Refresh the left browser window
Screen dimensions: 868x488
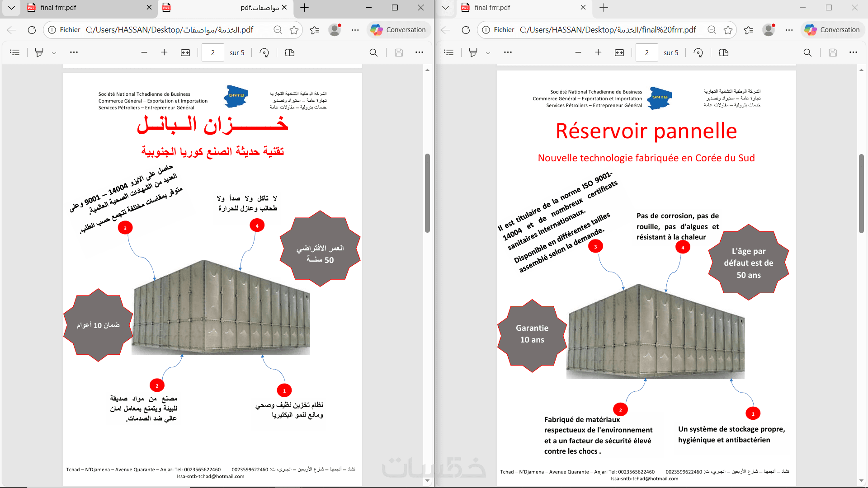coord(32,30)
